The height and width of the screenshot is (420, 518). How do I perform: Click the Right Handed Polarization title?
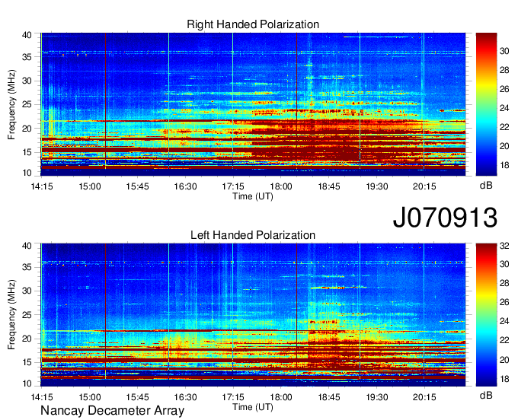point(253,24)
